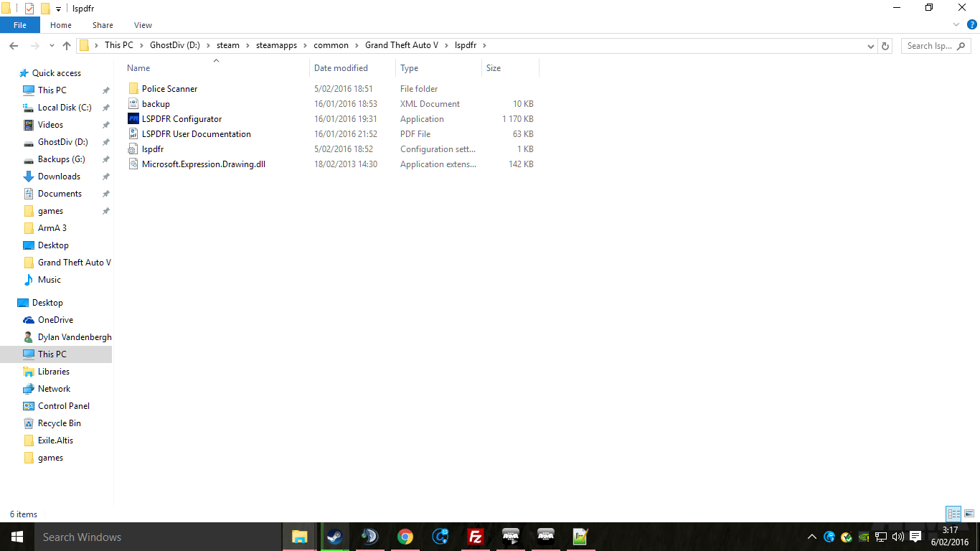The height and width of the screenshot is (551, 980).
Task: Open the Action Center notifications
Action: click(x=915, y=537)
